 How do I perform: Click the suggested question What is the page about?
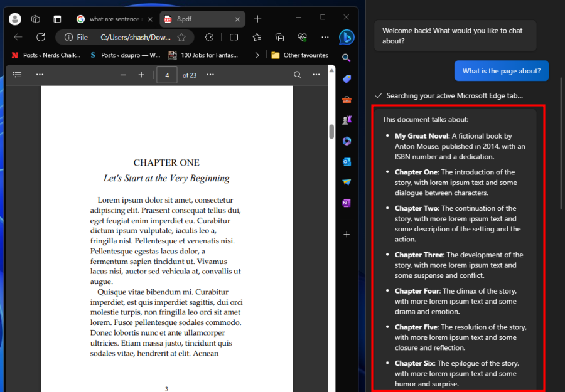(501, 70)
